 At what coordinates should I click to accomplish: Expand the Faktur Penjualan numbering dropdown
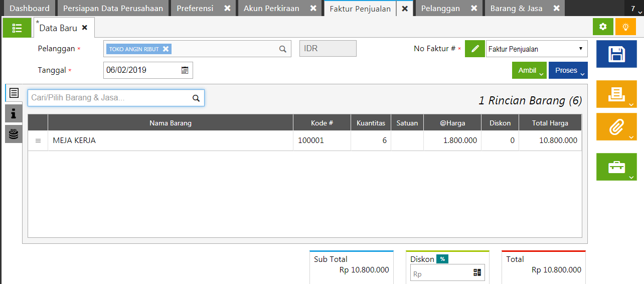[x=537, y=49]
